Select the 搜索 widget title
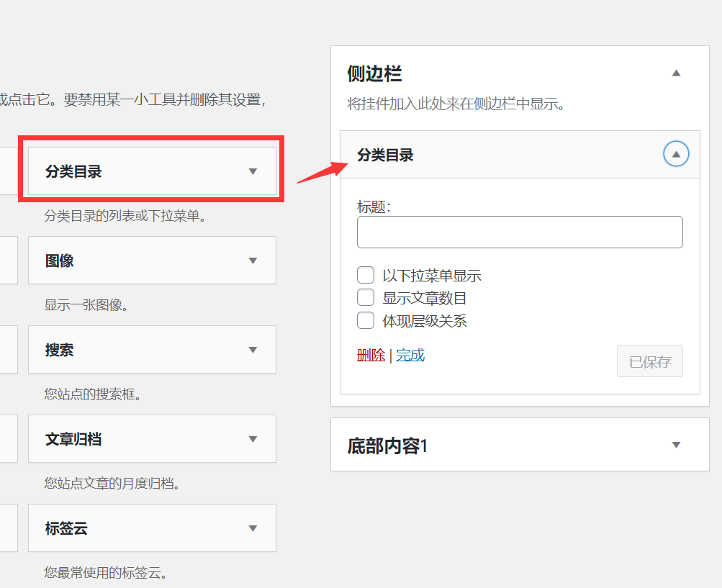Screen dimensions: 722x588 (x=60, y=350)
